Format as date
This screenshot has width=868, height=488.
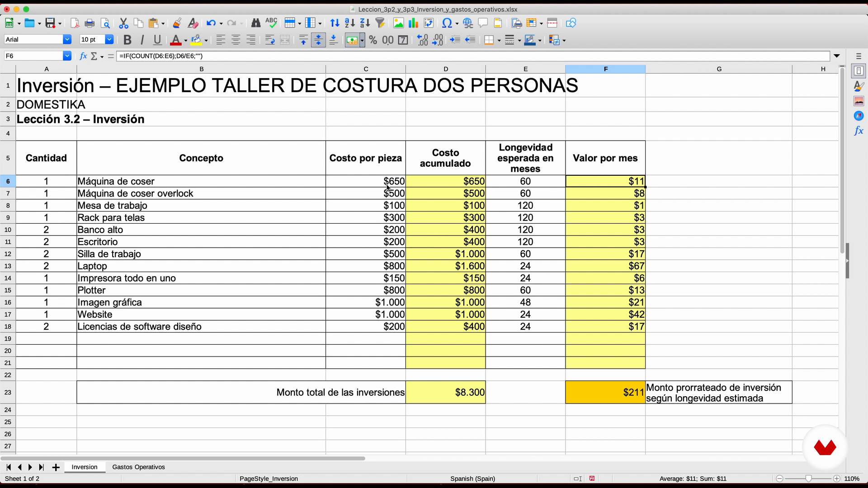(403, 40)
